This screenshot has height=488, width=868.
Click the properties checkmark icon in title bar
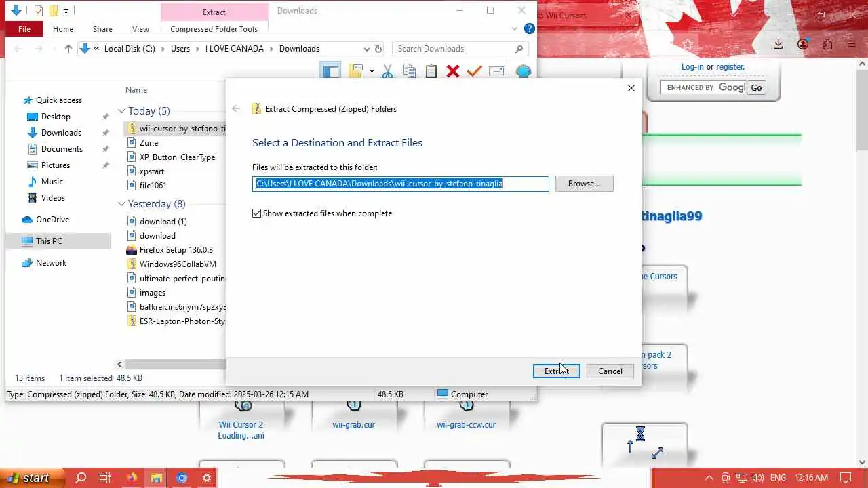tap(39, 11)
